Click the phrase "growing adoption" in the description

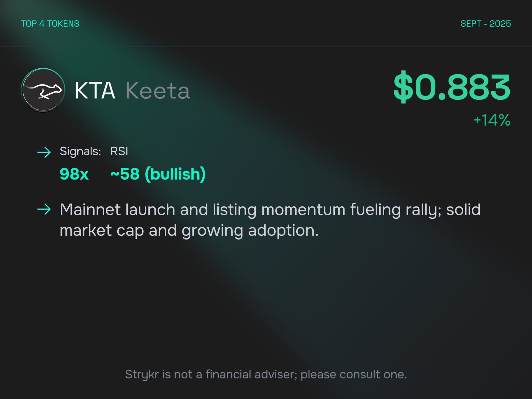point(250,230)
